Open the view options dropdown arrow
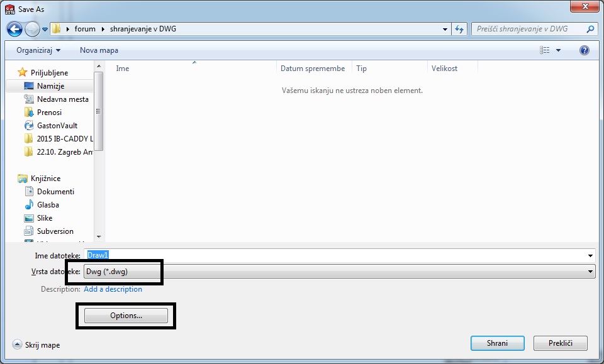The width and height of the screenshot is (604, 364). tap(558, 50)
